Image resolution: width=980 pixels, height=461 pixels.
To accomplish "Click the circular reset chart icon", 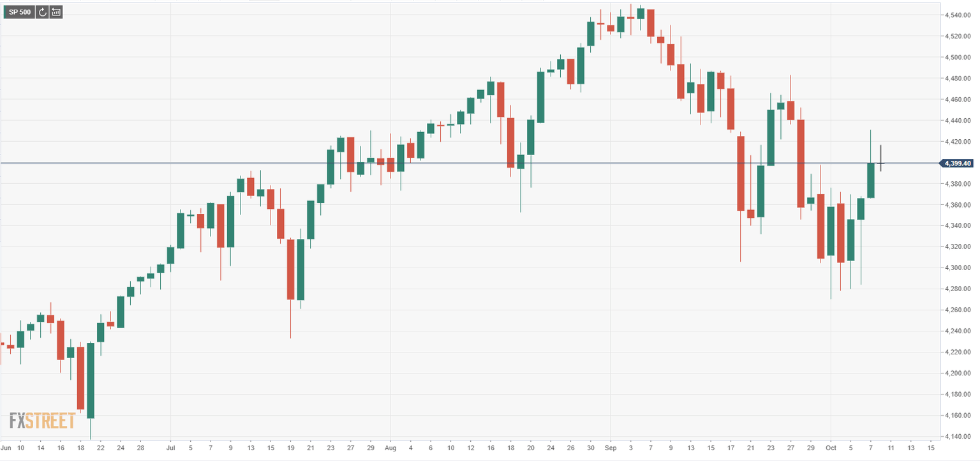I will pyautogui.click(x=43, y=12).
